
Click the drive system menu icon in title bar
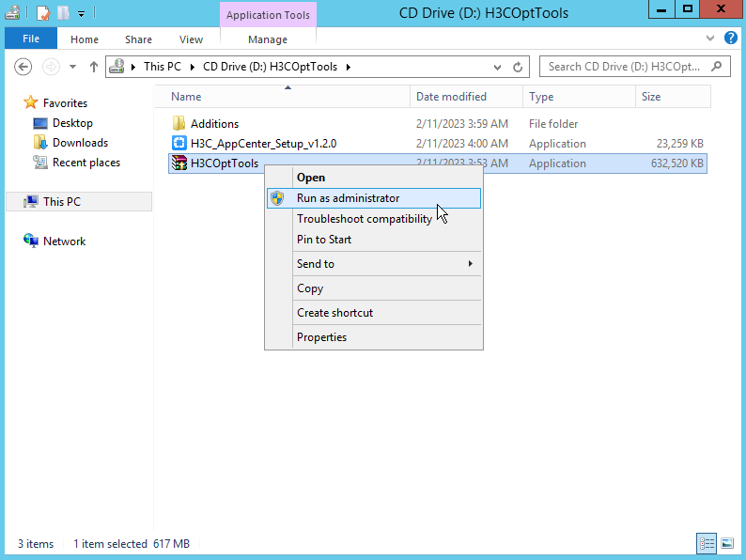click(12, 12)
